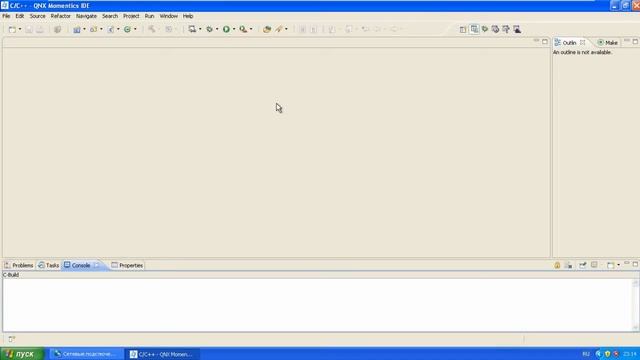Open the Project menu
Viewport: 640px width, 360px height.
131,16
